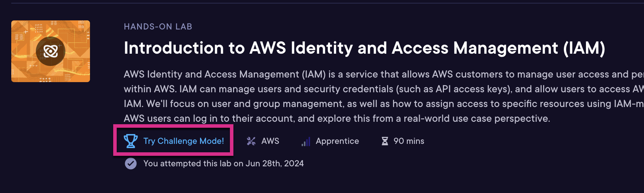Viewport: 644px width, 193px height.
Task: Click the HANDS-ON LAB category label
Action: 158,27
